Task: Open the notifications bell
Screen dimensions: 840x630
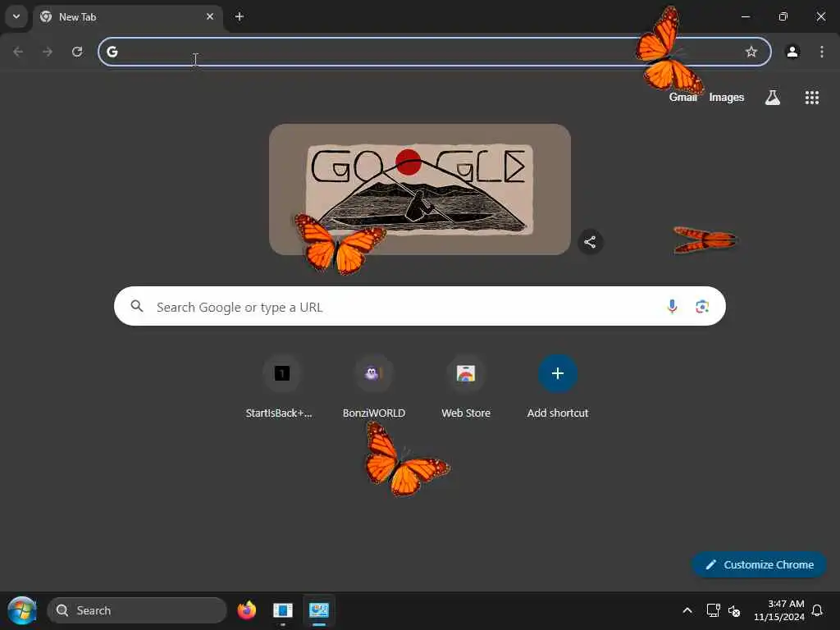Action: 817,610
